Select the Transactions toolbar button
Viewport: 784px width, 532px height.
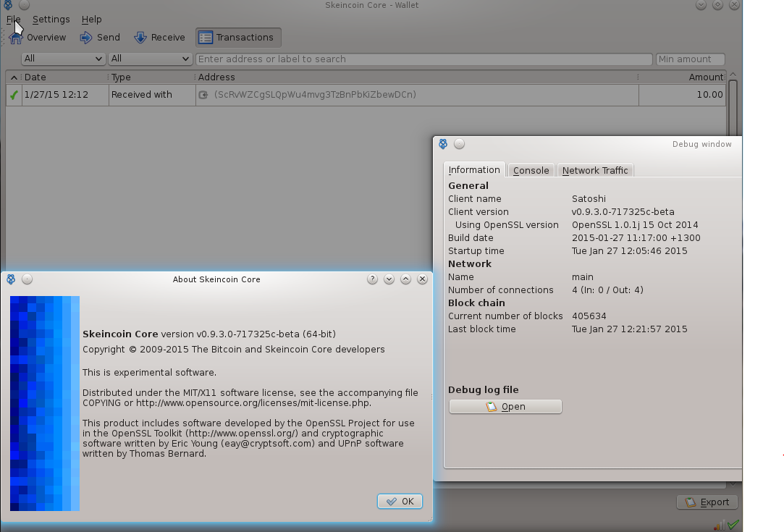click(238, 38)
